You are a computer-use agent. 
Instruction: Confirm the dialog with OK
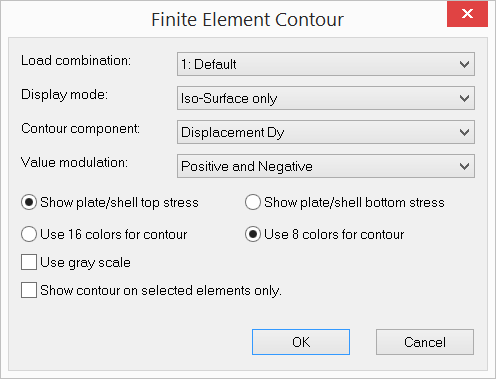click(301, 342)
